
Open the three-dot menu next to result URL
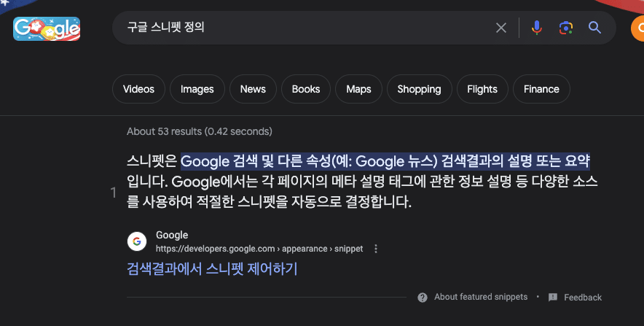click(x=375, y=249)
